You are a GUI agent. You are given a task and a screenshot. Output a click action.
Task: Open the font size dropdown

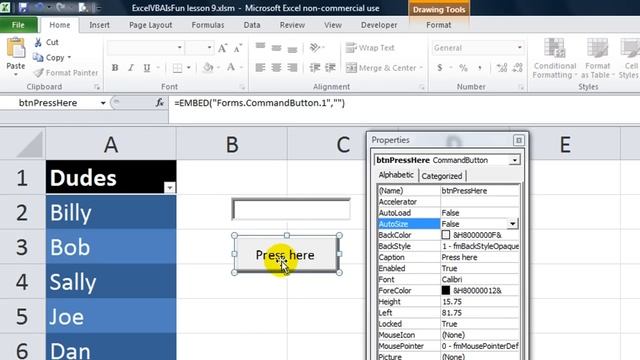(209, 48)
